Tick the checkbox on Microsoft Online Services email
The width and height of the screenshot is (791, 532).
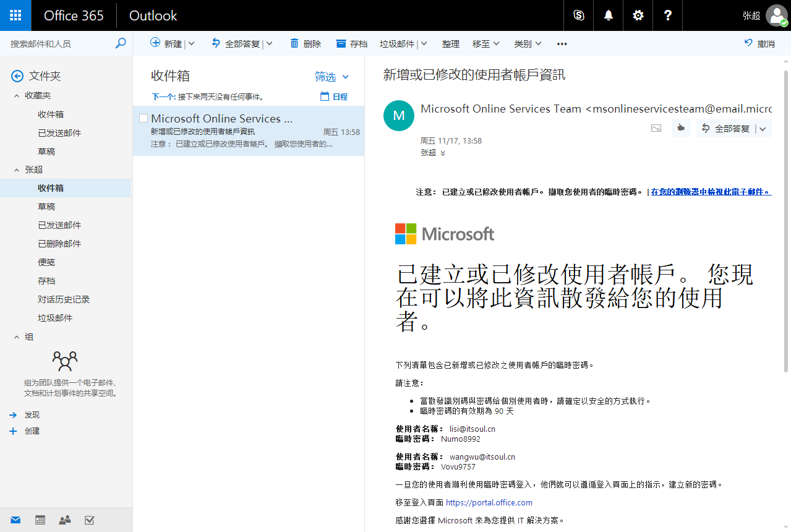tap(143, 118)
